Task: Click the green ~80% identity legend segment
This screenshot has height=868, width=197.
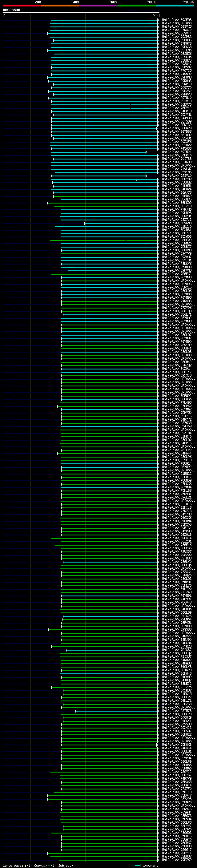Action: pyautogui.click(x=137, y=6)
